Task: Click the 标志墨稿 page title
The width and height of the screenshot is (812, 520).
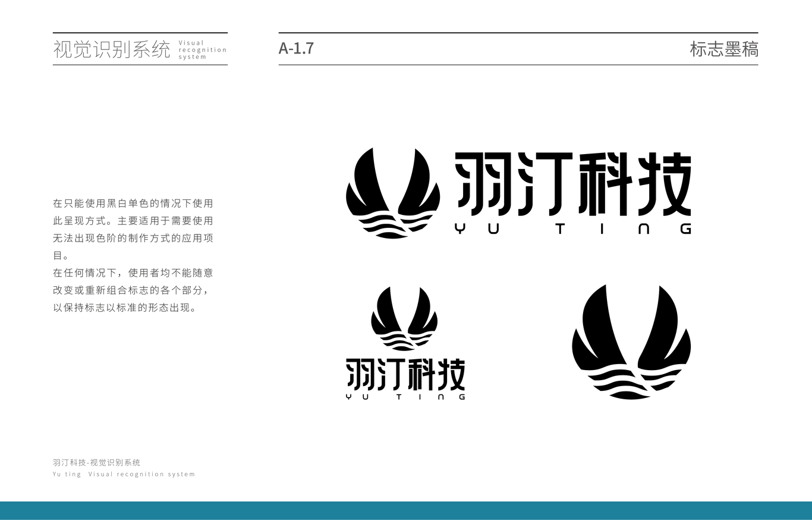Action: pos(724,49)
